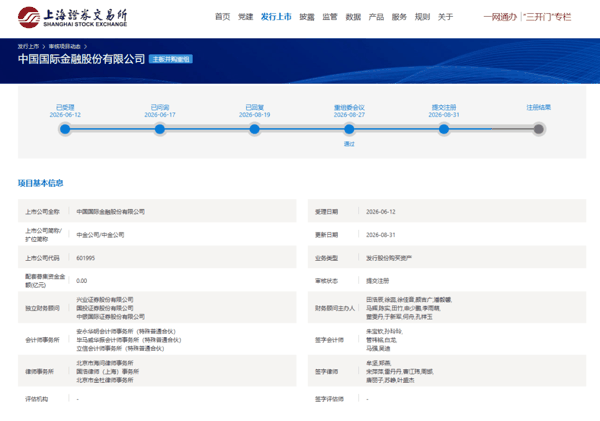Open the 服务 menu item
The height and width of the screenshot is (421, 600).
(x=399, y=17)
